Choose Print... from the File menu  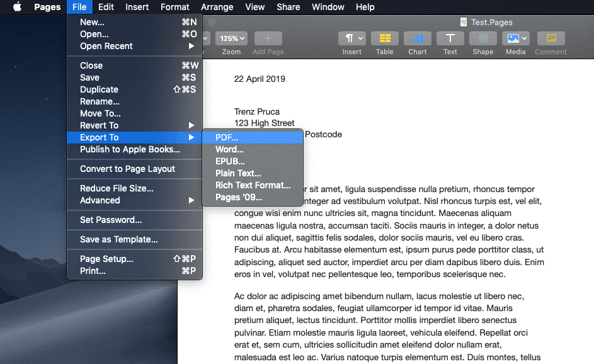click(x=134, y=271)
